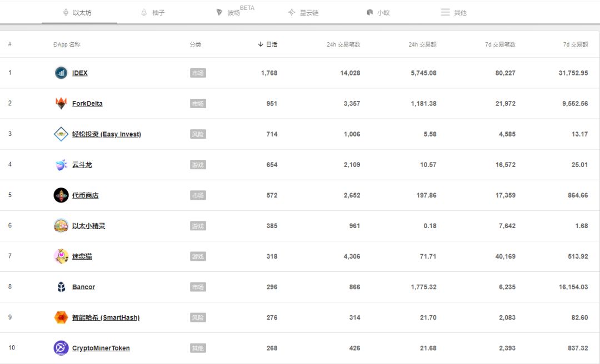
Task: Click the 14,028 transactions value
Action: [x=350, y=73]
